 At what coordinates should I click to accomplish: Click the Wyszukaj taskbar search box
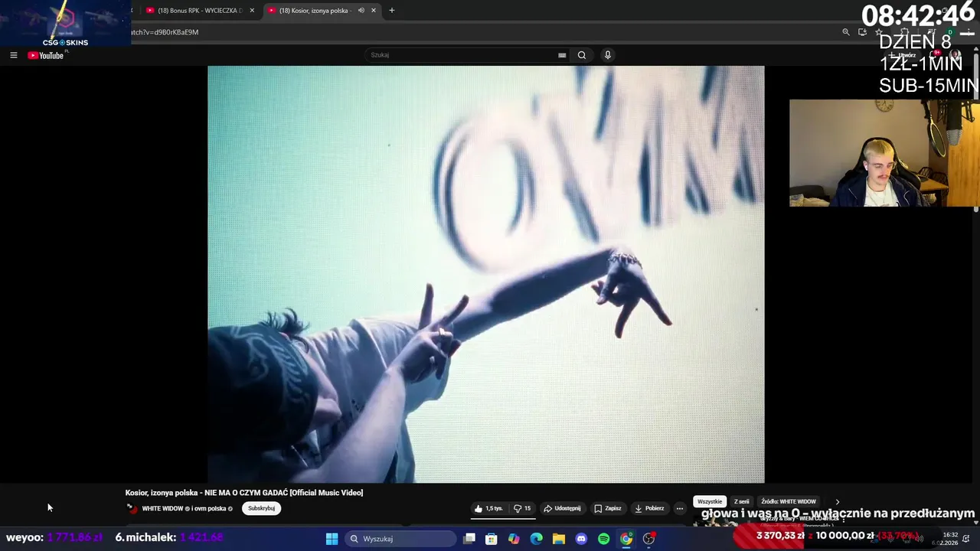coord(401,539)
